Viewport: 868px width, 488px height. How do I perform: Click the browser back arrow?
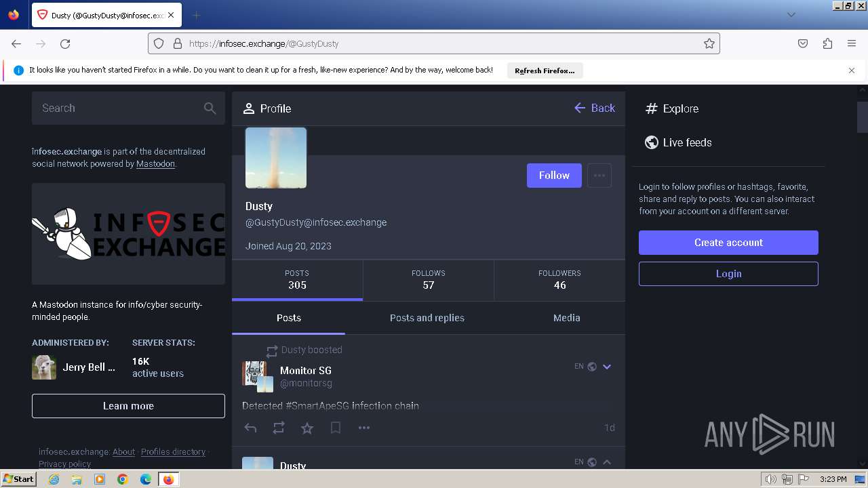pyautogui.click(x=16, y=43)
